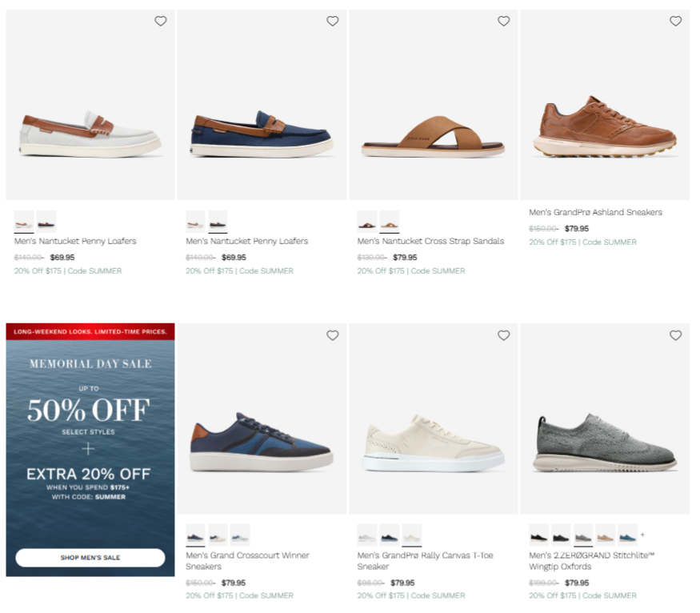Heart the Grand Crosscourt Winner Sneakers

pyautogui.click(x=332, y=336)
